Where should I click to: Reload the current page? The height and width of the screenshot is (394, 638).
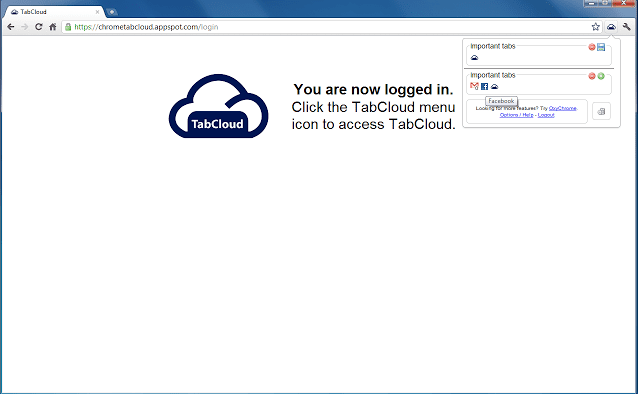click(x=39, y=27)
